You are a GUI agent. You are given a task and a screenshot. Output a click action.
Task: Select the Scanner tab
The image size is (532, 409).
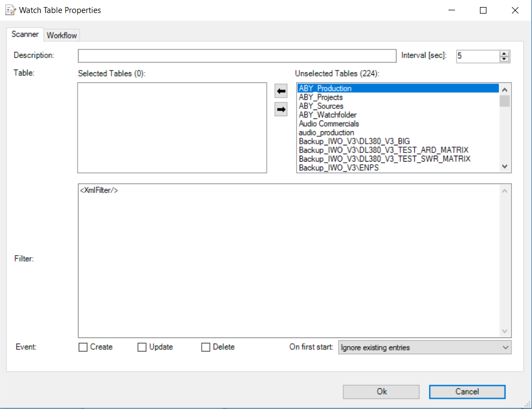point(25,34)
